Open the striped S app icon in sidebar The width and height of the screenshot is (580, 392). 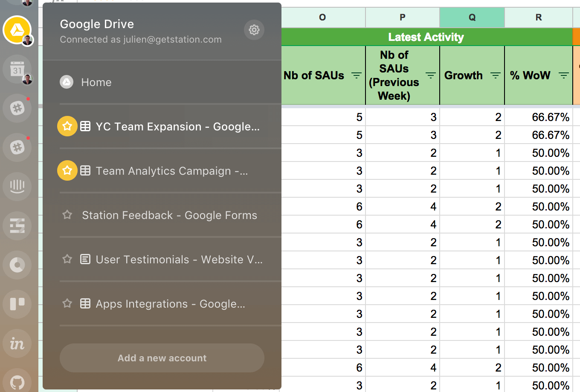(x=17, y=226)
